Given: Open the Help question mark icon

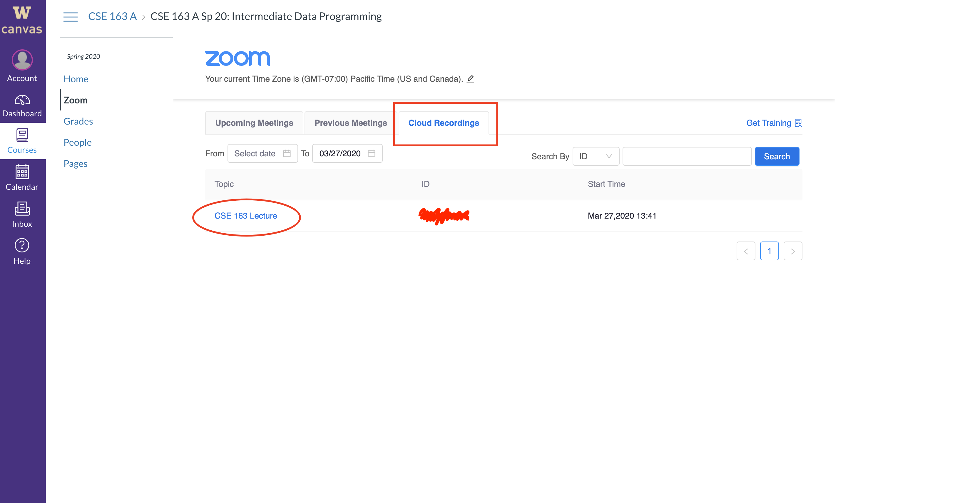Looking at the screenshot, I should 22,245.
